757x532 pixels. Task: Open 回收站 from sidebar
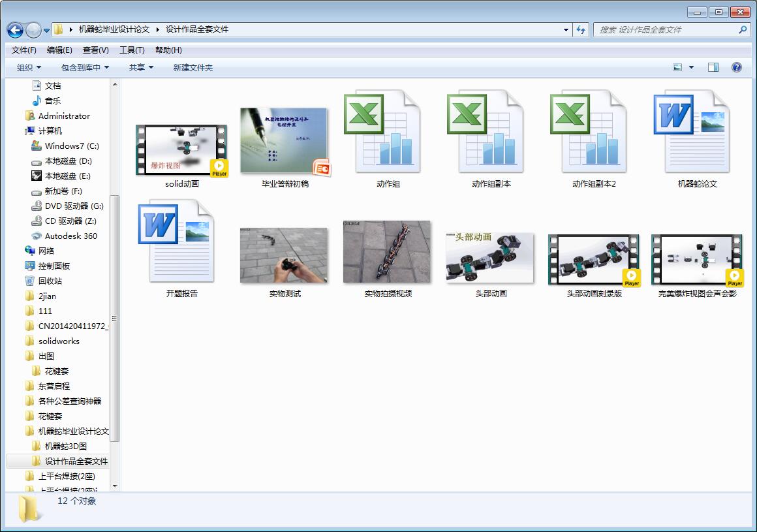click(50, 281)
